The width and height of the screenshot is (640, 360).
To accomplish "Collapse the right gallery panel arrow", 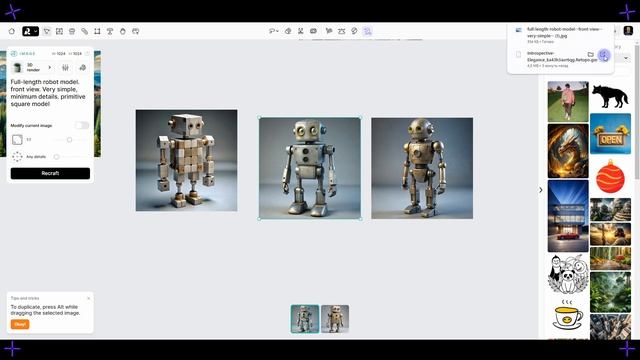I will 541,190.
